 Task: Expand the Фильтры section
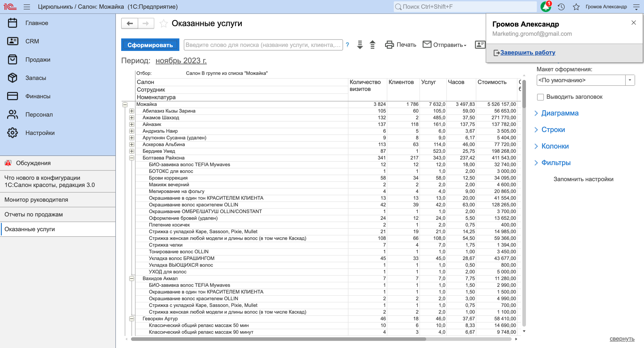pyautogui.click(x=556, y=163)
